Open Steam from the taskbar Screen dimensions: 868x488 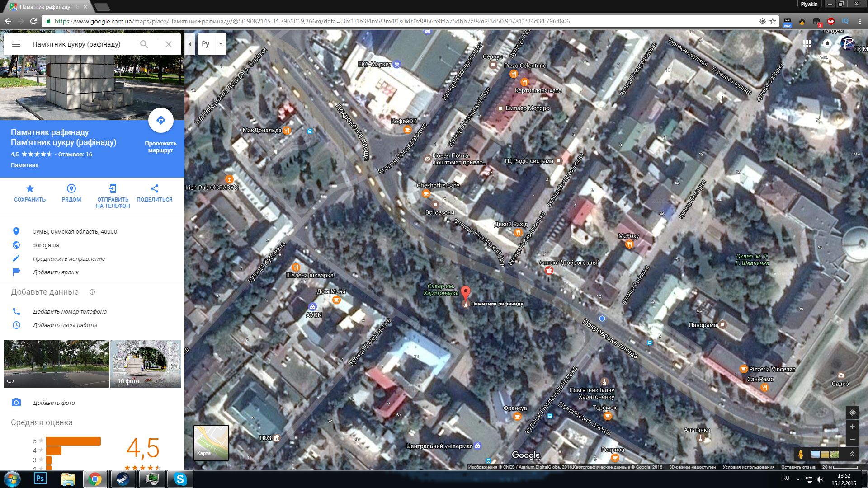122,479
